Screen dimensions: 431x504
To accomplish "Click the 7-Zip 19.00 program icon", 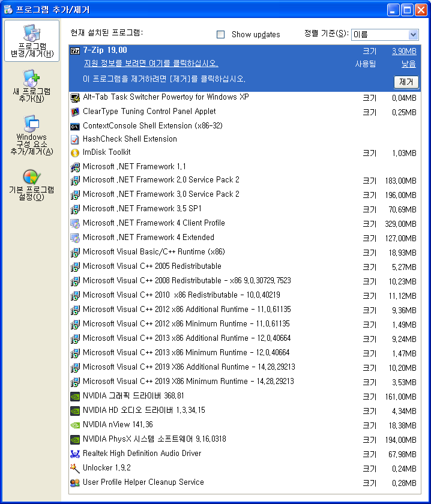I will click(75, 51).
